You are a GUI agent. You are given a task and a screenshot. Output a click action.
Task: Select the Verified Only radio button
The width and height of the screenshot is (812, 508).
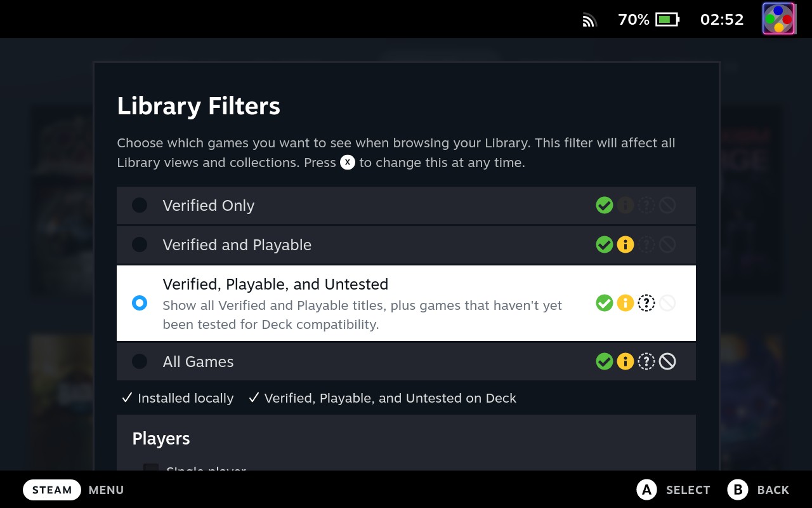(140, 206)
